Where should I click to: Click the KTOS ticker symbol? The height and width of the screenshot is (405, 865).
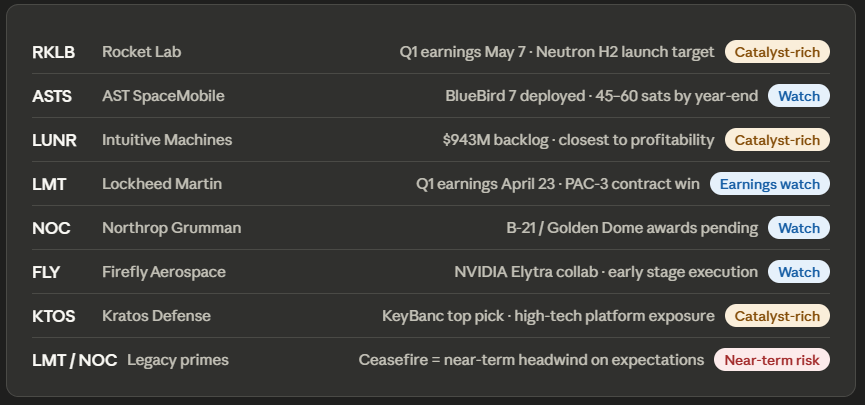point(53,316)
